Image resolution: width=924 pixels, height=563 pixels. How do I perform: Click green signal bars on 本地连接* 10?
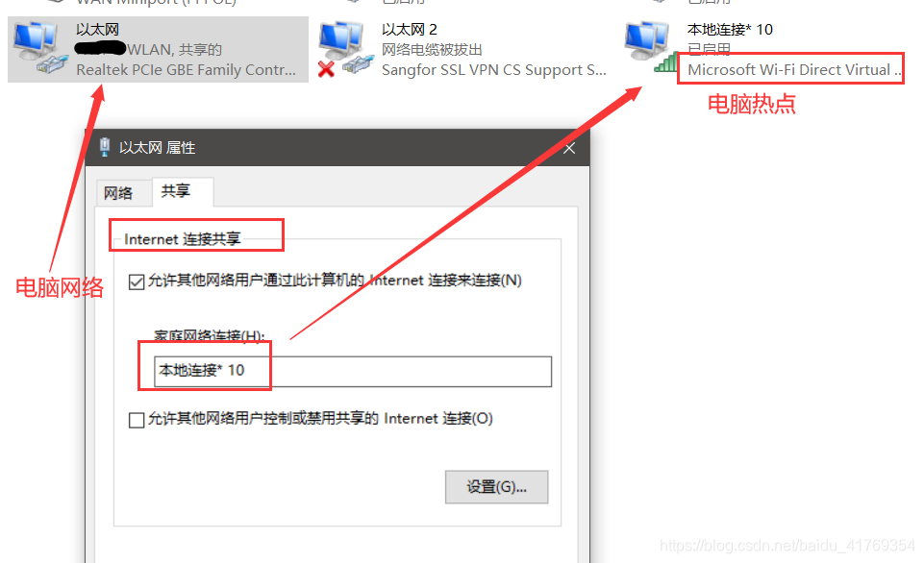(x=665, y=62)
